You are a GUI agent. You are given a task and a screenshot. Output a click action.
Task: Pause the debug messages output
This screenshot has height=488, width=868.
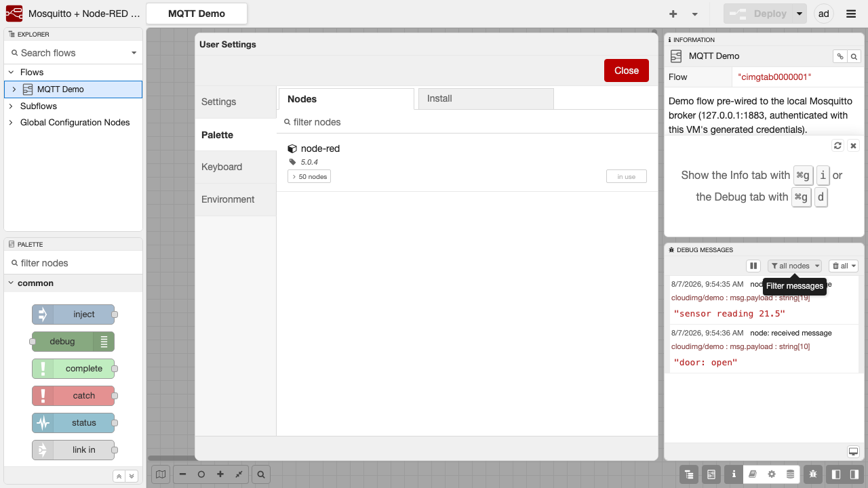tap(753, 266)
